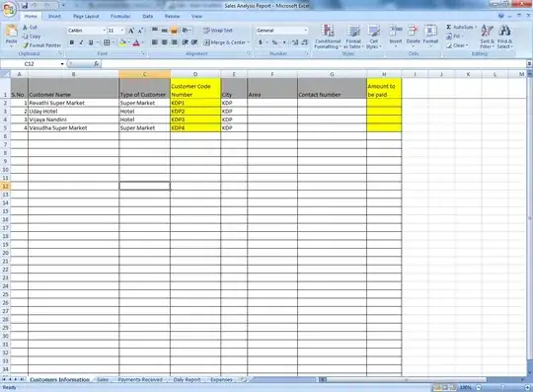Open the Payments Received sheet tab
The width and height of the screenshot is (533, 392).
[140, 379]
